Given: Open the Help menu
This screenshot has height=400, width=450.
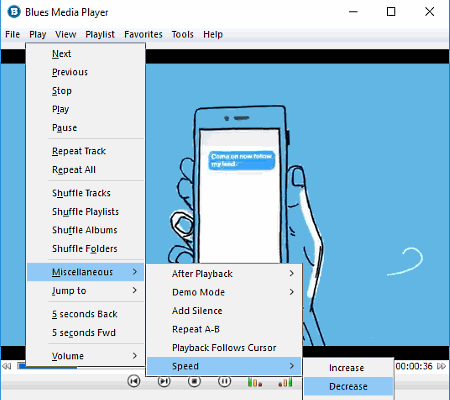Looking at the screenshot, I should click(x=213, y=34).
